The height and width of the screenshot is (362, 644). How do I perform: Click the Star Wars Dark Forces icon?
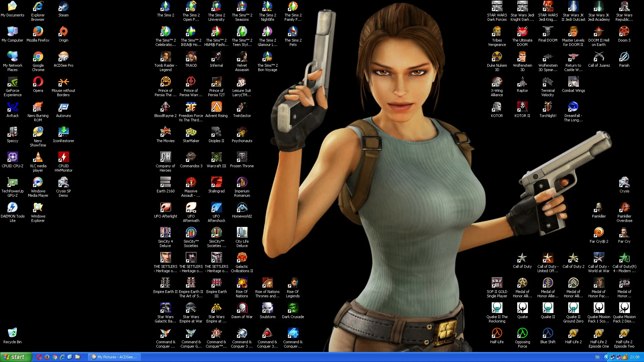[x=497, y=11]
